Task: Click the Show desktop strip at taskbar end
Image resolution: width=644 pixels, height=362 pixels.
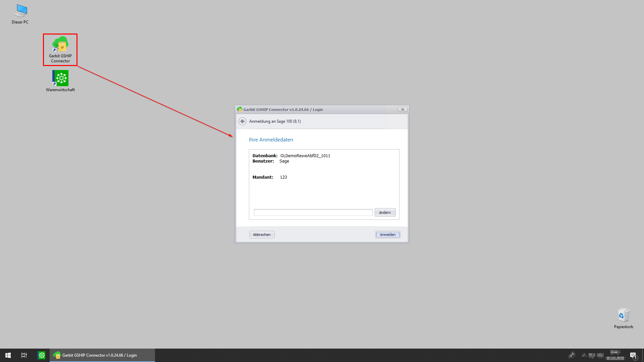Action: click(x=643, y=355)
